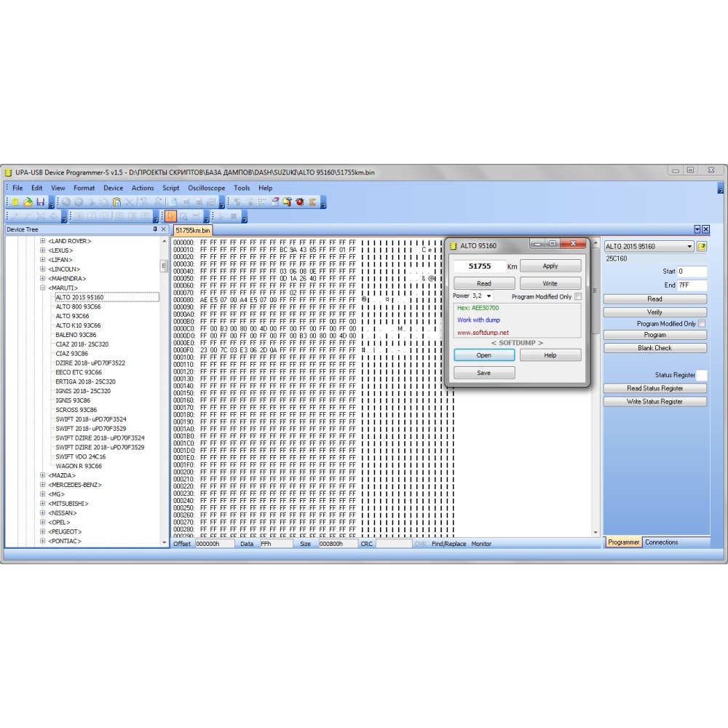Image resolution: width=728 pixels, height=728 pixels.
Task: Switch to the 51755km.bin tab
Action: coord(193,230)
